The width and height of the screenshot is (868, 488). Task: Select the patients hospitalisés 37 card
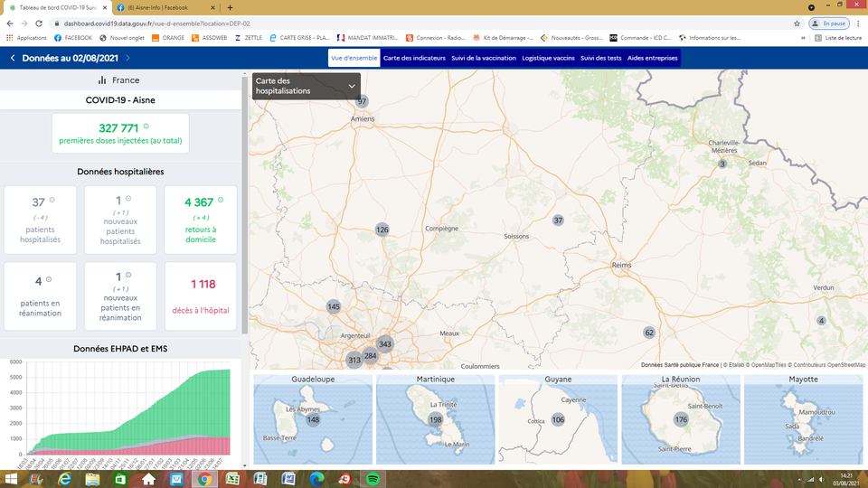[x=40, y=220]
